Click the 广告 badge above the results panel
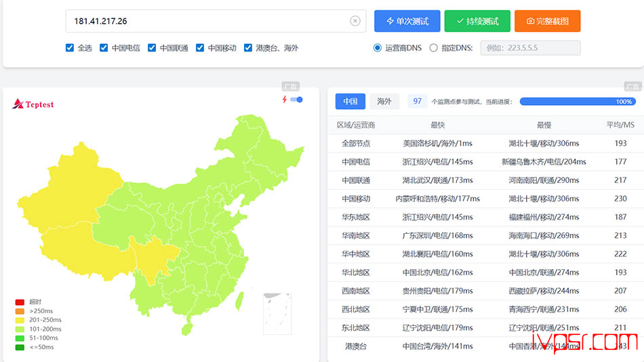Image resolution: width=644 pixels, height=362 pixels. pyautogui.click(x=632, y=86)
